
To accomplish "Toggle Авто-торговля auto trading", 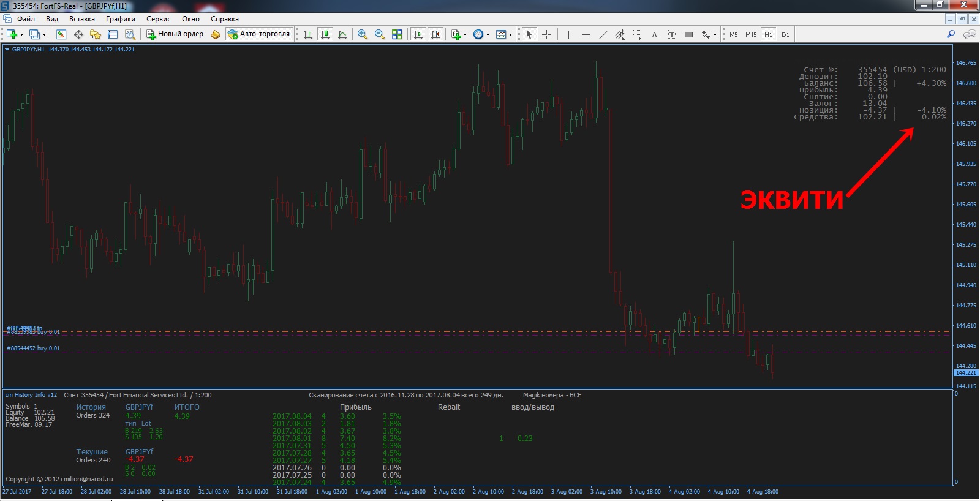I will pyautogui.click(x=258, y=34).
